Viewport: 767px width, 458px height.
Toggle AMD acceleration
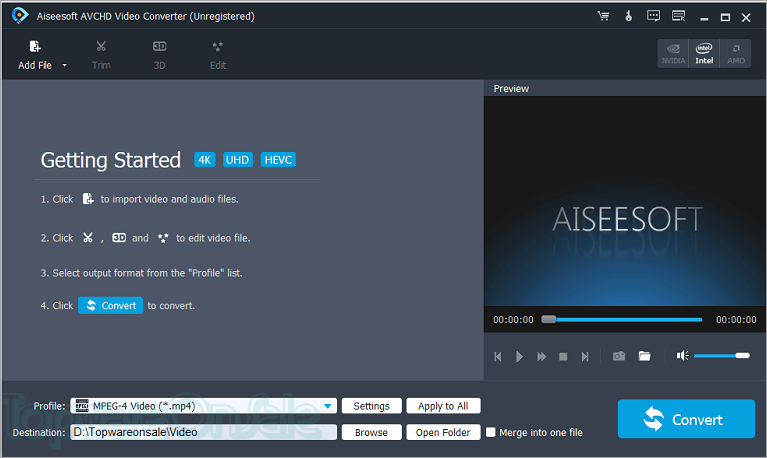pos(735,54)
